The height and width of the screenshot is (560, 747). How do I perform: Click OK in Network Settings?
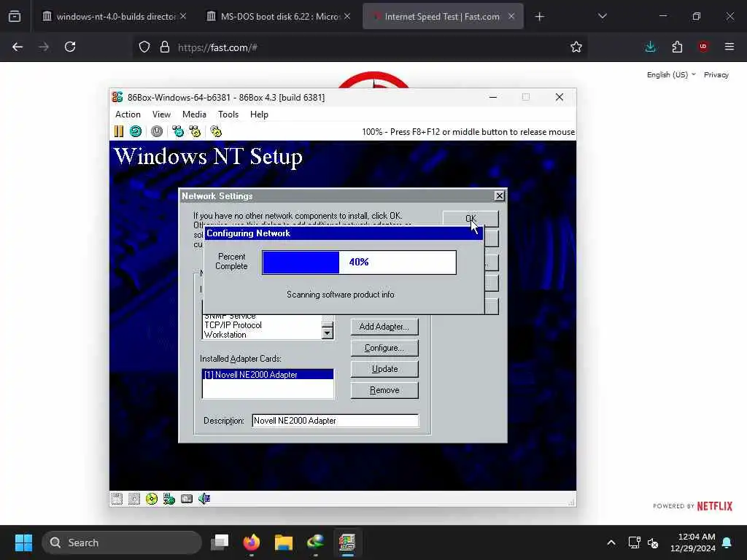tap(471, 219)
